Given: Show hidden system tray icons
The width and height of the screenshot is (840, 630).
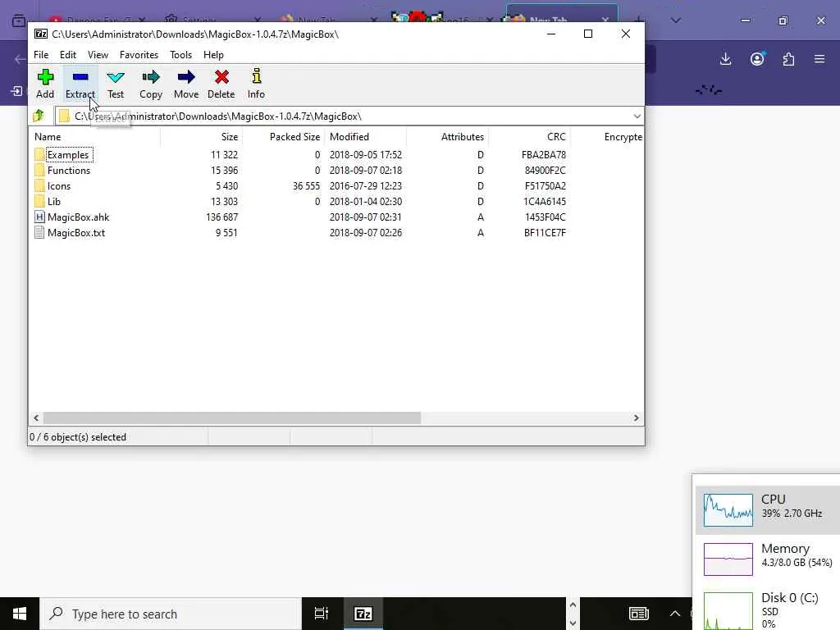Looking at the screenshot, I should 675,614.
